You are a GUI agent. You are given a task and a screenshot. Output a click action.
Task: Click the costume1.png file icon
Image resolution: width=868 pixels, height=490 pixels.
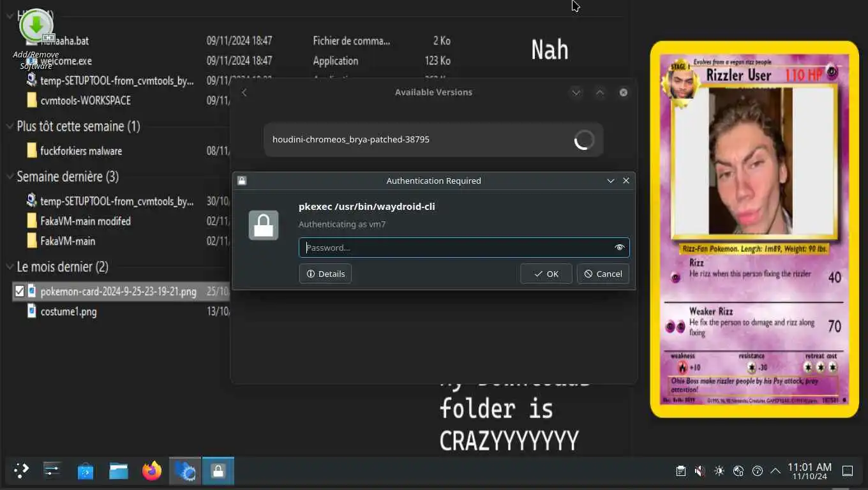pyautogui.click(x=31, y=311)
